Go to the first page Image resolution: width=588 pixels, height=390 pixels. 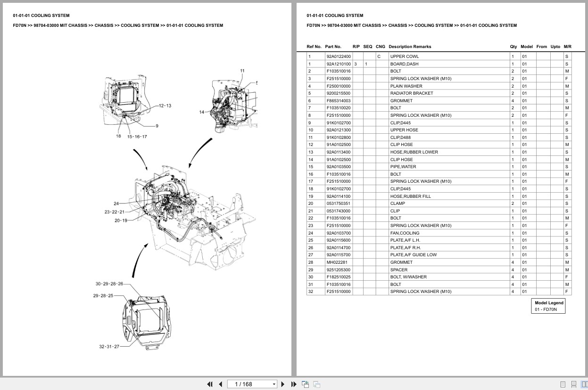pyautogui.click(x=210, y=384)
